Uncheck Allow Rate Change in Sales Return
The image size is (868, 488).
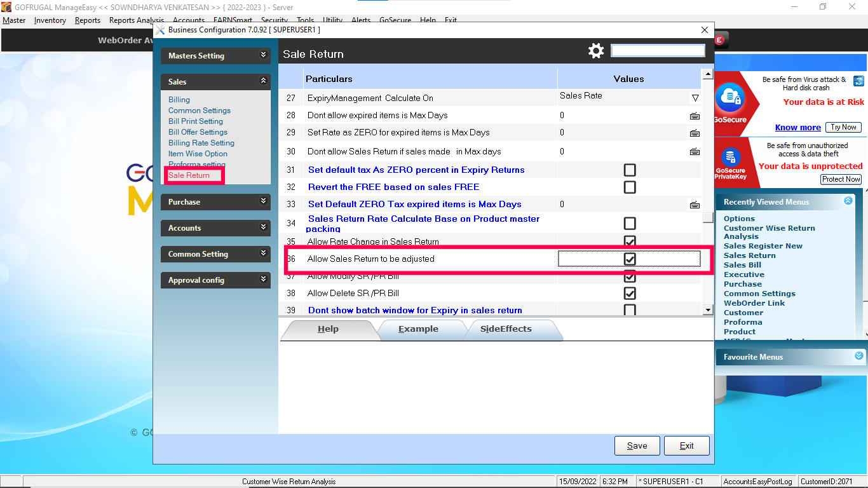[x=630, y=241]
